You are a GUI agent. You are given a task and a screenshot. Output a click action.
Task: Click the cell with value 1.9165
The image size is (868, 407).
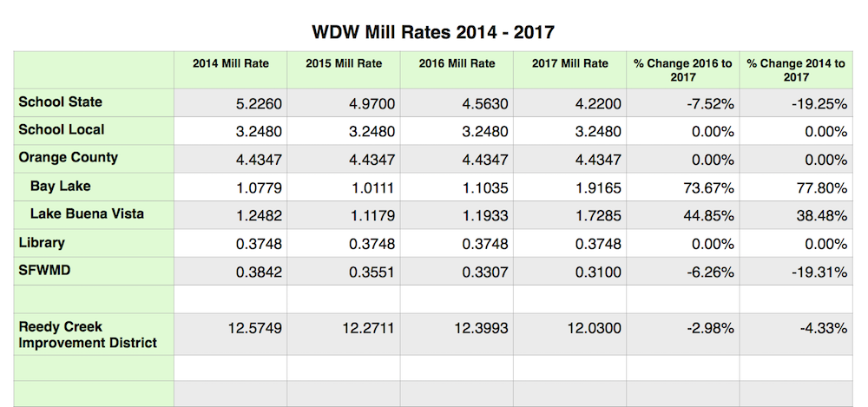coord(569,187)
